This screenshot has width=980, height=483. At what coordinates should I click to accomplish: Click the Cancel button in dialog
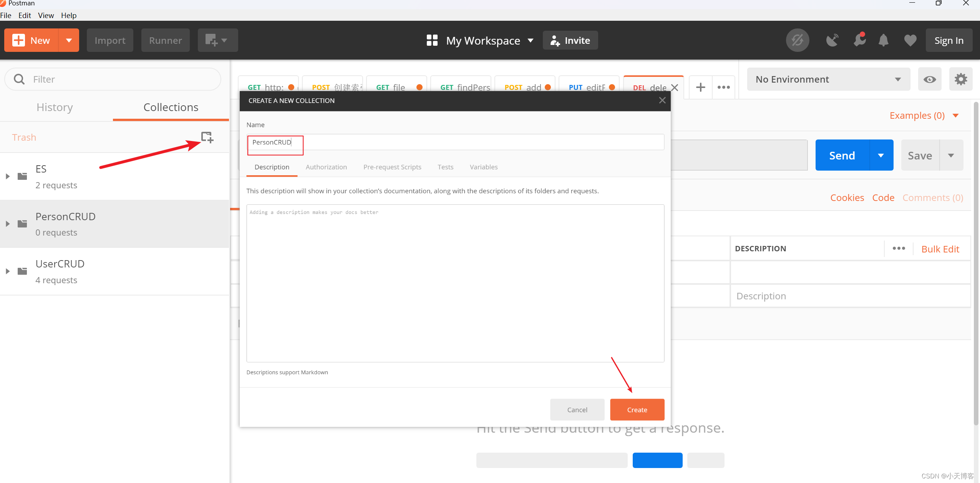pyautogui.click(x=577, y=410)
